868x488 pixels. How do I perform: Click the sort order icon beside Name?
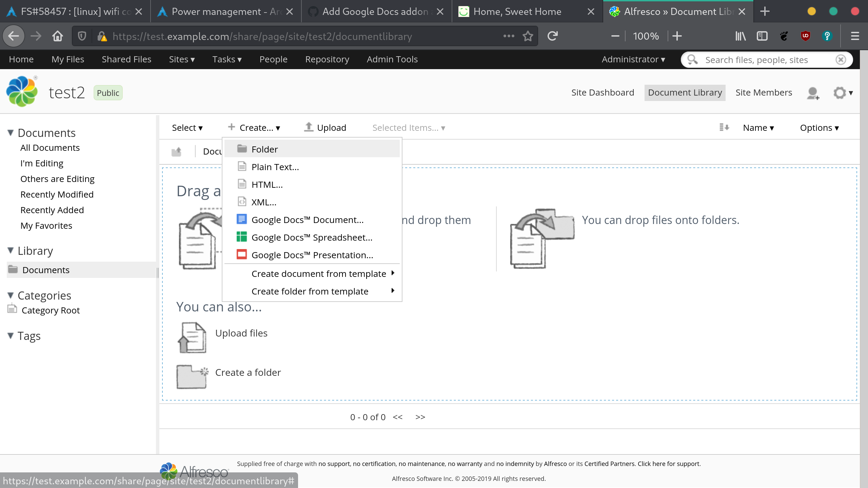[725, 127]
